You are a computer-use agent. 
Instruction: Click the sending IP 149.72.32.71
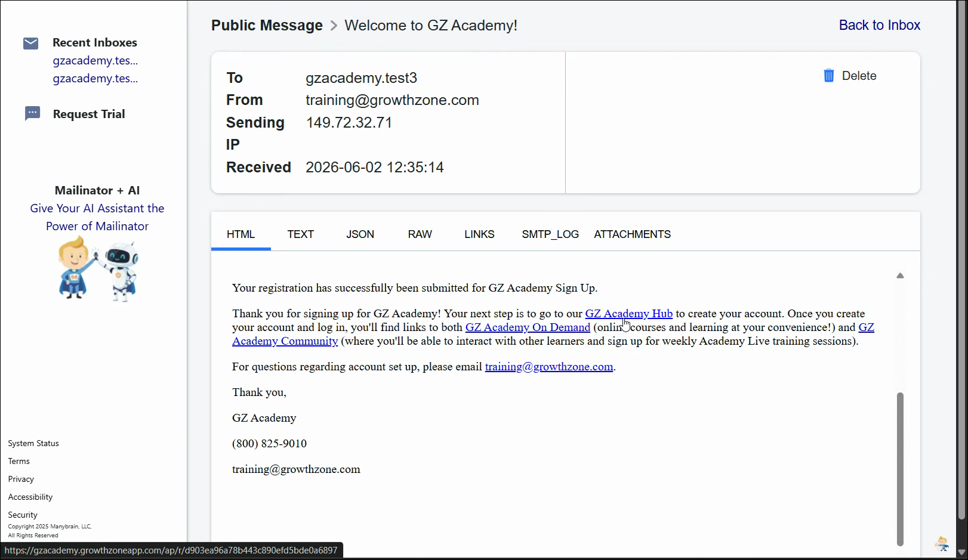tap(349, 122)
